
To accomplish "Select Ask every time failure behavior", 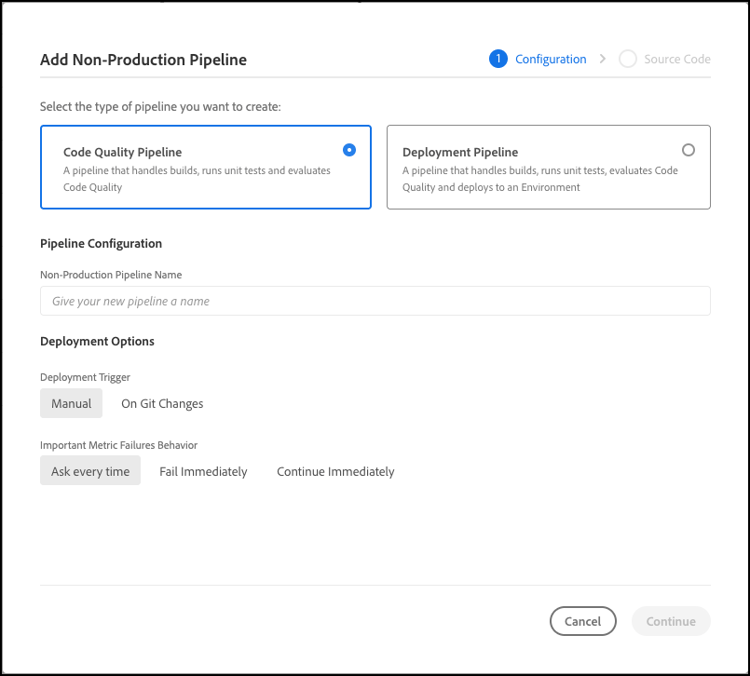I will [90, 471].
